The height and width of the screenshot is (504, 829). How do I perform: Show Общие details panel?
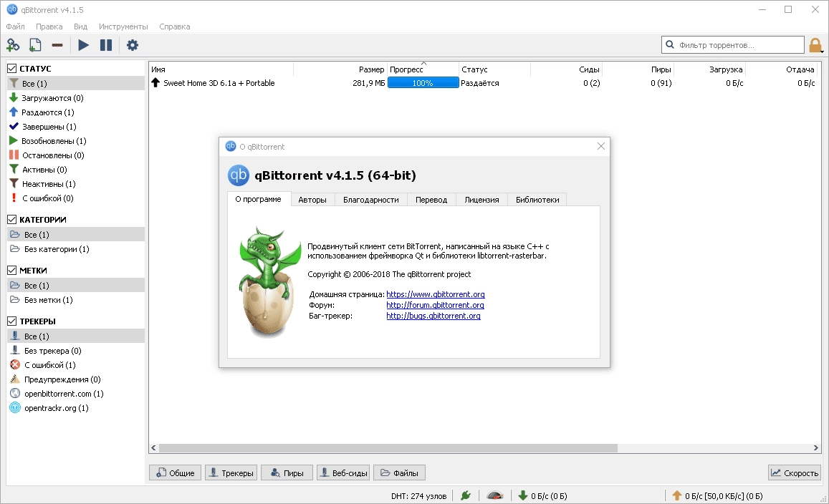(176, 472)
